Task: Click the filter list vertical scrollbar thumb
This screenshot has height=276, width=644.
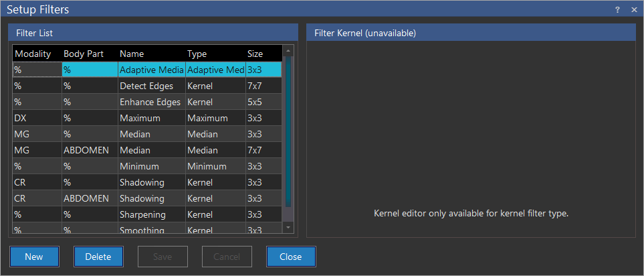Action: coord(288,131)
